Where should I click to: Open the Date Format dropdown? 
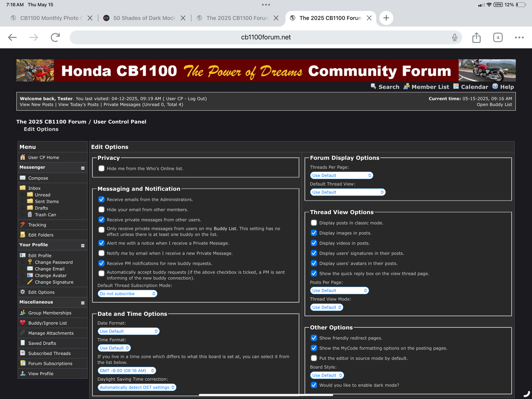coord(128,331)
